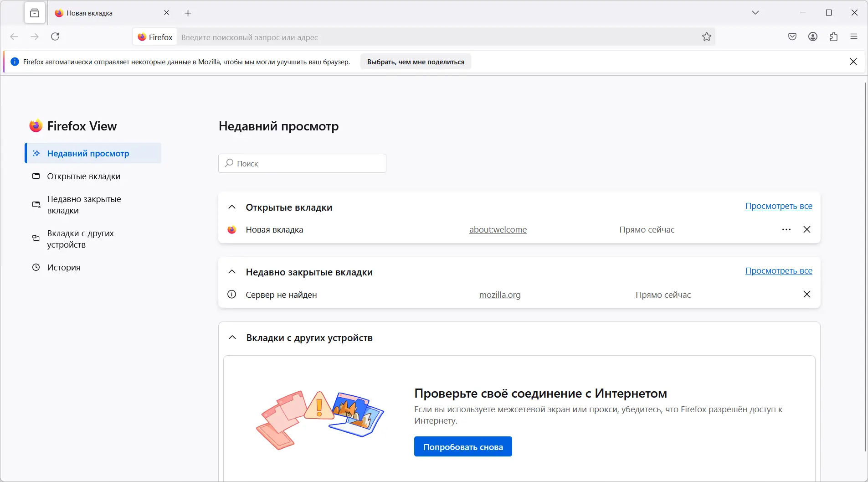Bookmark this page with the star icon

(x=707, y=37)
